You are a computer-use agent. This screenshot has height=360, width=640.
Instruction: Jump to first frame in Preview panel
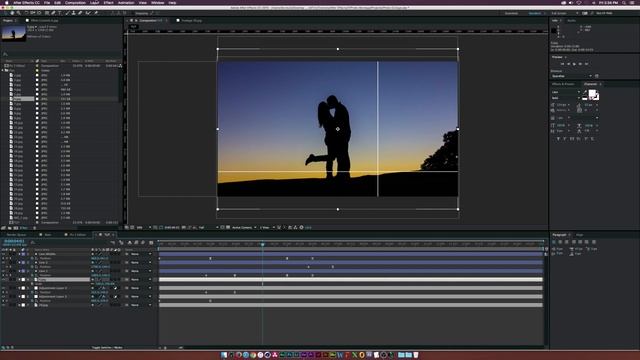click(562, 64)
